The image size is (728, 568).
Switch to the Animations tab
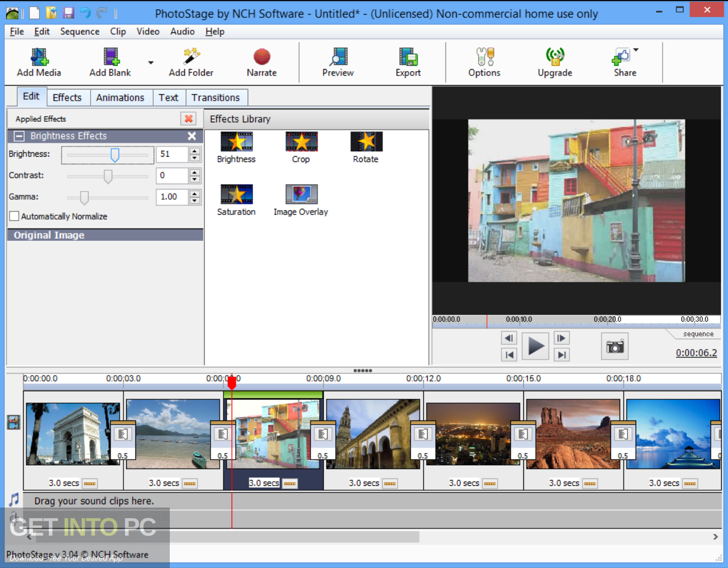(120, 98)
